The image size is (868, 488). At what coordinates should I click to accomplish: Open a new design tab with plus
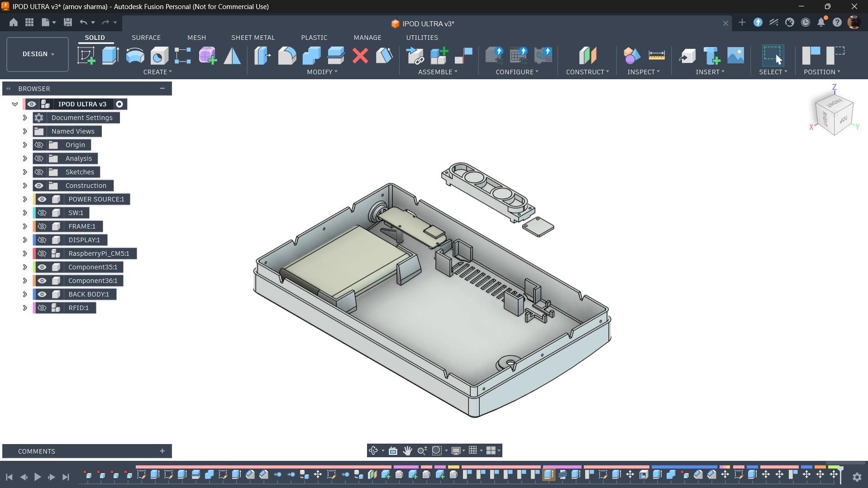(x=742, y=22)
